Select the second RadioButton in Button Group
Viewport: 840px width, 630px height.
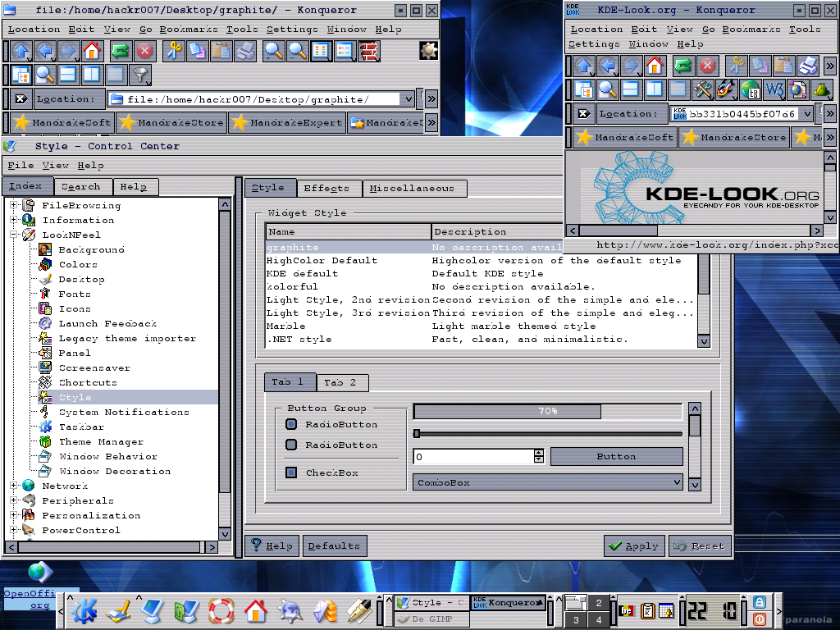pos(291,445)
